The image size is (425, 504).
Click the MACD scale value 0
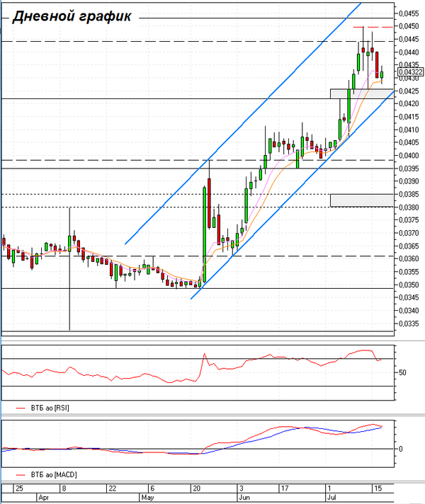coord(400,449)
